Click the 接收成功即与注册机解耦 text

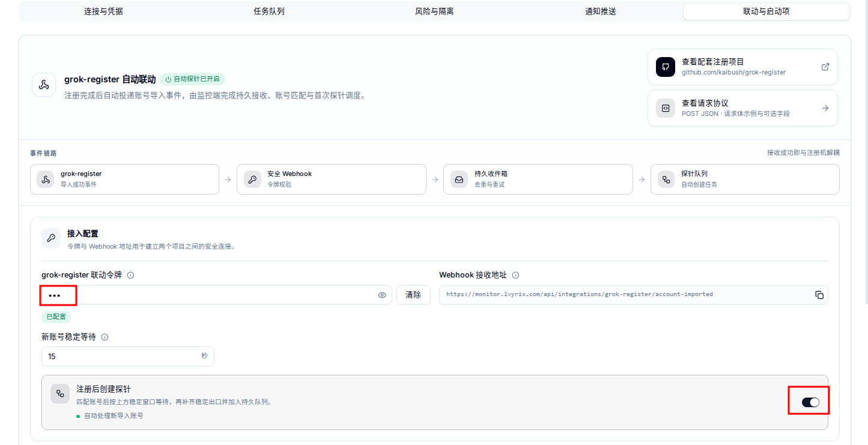(x=803, y=153)
